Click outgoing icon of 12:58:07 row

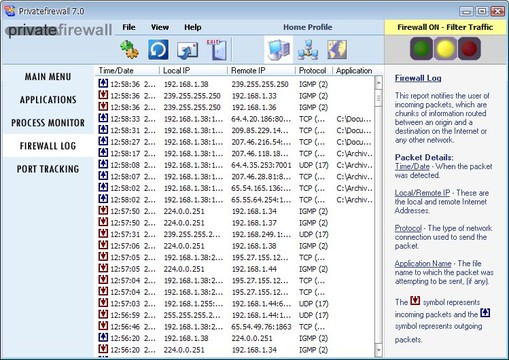click(x=103, y=175)
